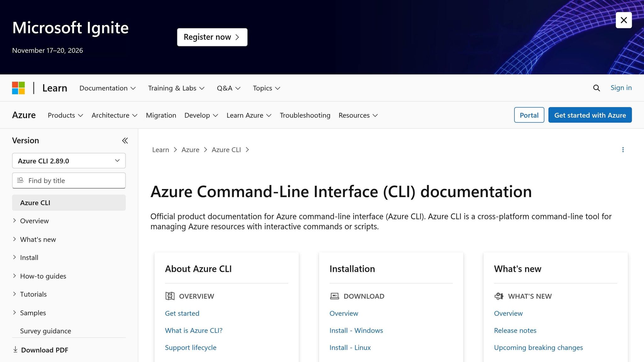Click the Portal button
644x362 pixels.
[x=529, y=115]
